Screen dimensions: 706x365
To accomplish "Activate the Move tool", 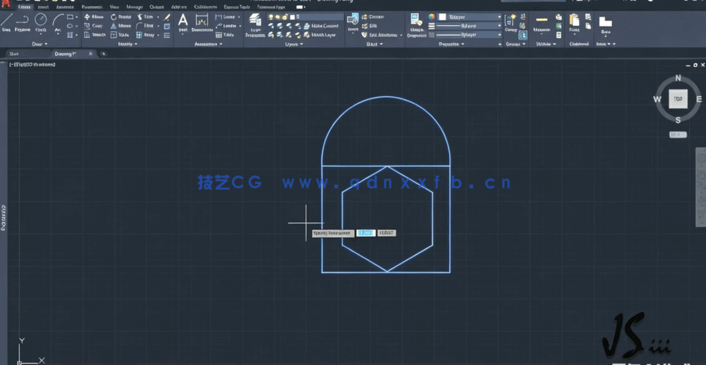I will [x=94, y=17].
